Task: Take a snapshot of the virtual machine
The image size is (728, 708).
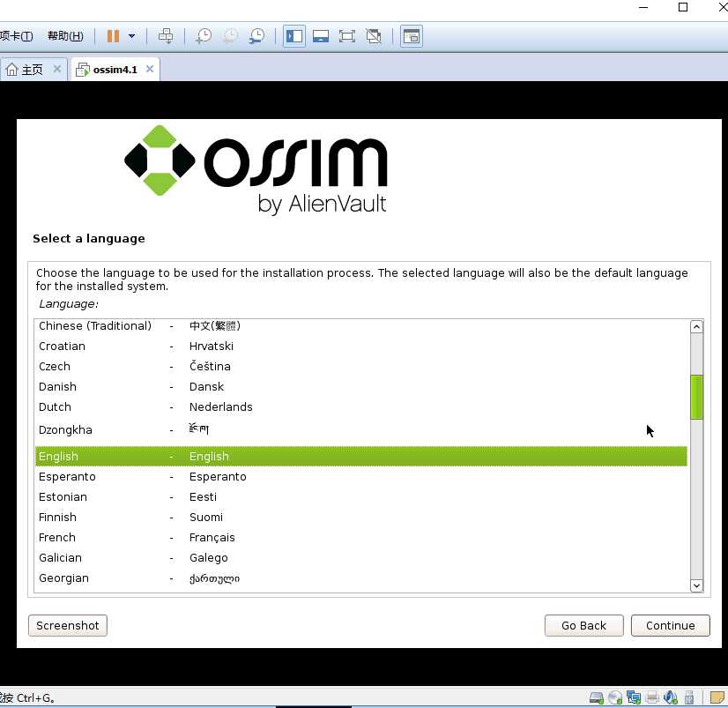Action: (204, 36)
